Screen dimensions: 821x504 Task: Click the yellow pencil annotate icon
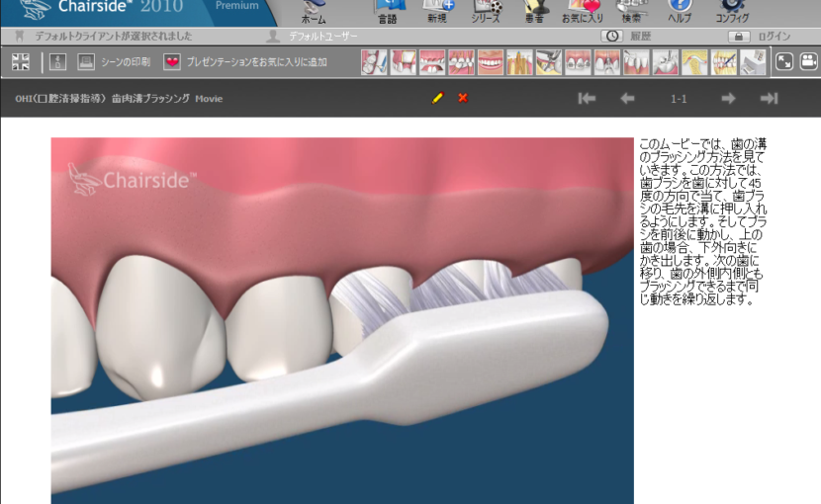pos(438,98)
